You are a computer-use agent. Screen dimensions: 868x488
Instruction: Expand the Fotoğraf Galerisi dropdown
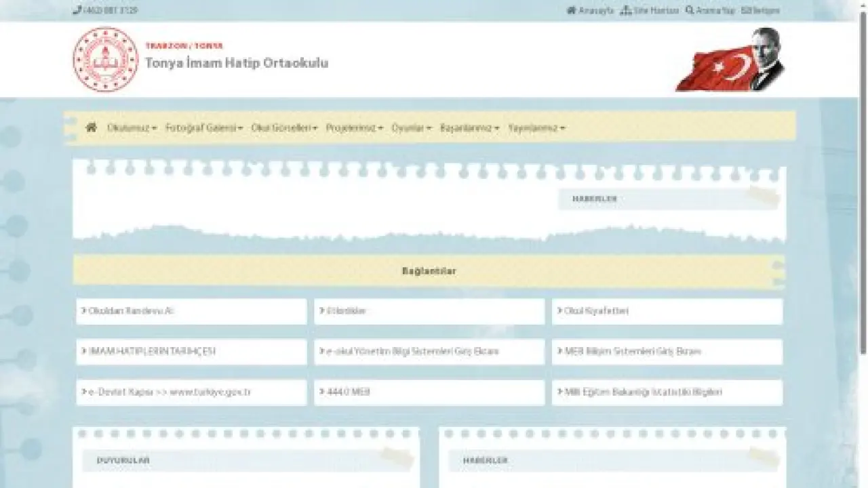pyautogui.click(x=204, y=127)
